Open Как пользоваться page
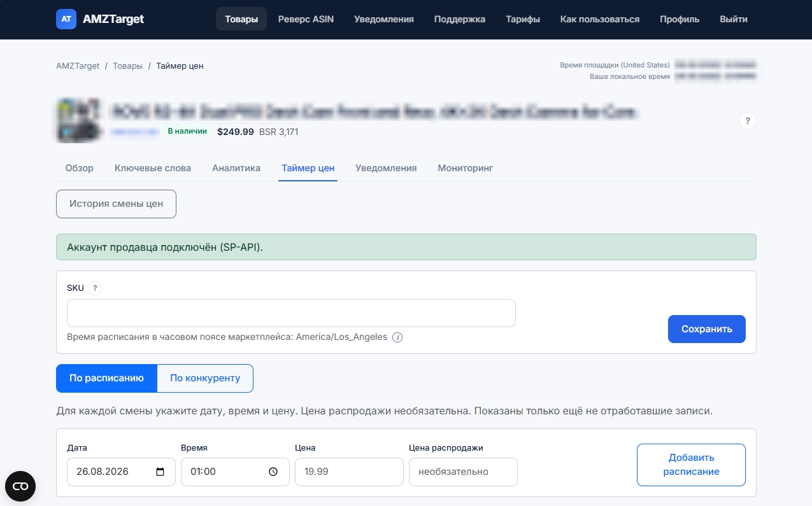 tap(600, 19)
